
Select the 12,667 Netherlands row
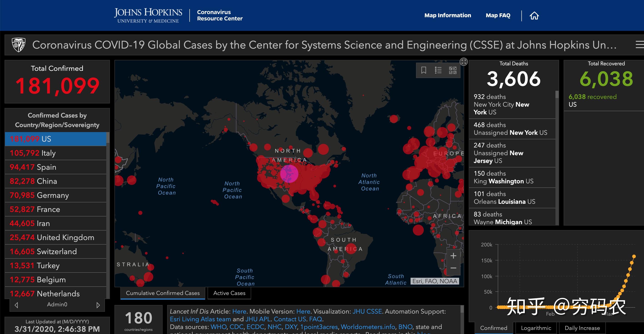pyautogui.click(x=55, y=293)
